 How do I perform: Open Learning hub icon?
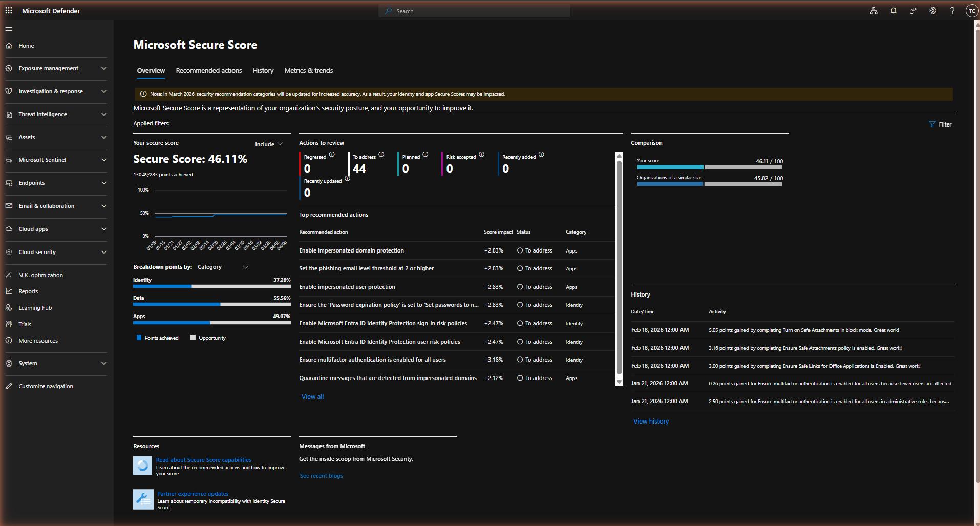[9, 308]
